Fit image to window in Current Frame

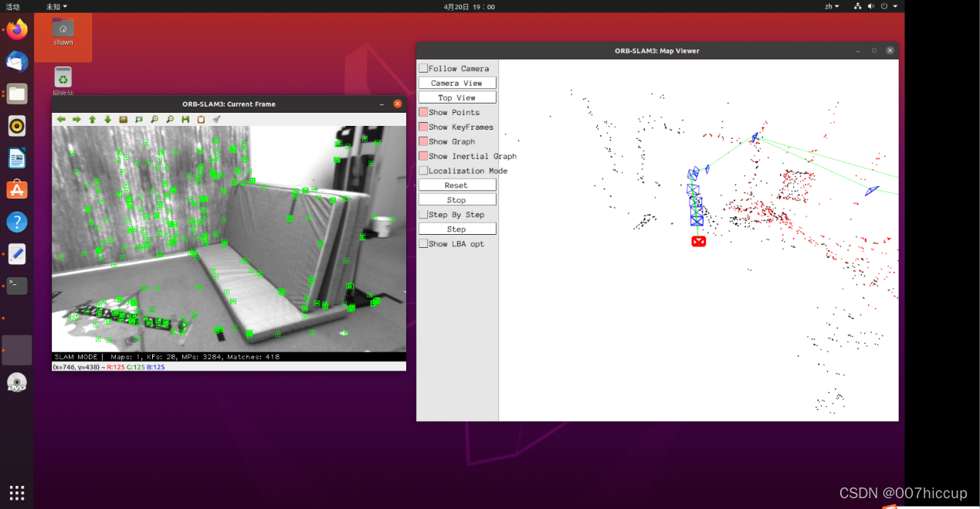click(x=138, y=120)
